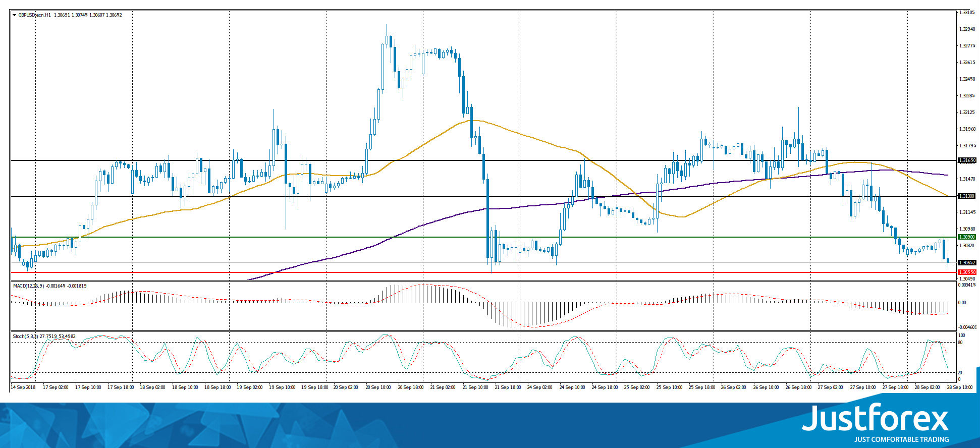Viewport: 980px width, 448px height.
Task: Click the 20 Sep 18:00 time label
Action: (x=411, y=387)
